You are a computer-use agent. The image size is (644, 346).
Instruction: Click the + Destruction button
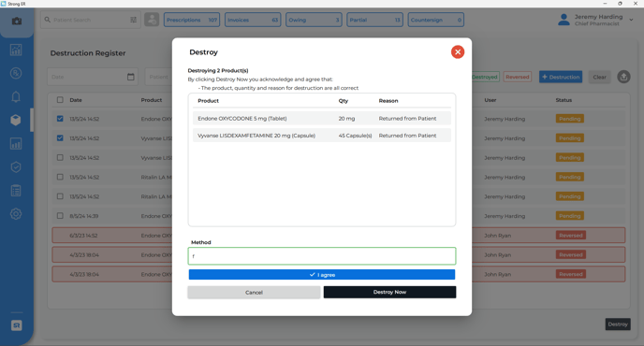coord(561,77)
